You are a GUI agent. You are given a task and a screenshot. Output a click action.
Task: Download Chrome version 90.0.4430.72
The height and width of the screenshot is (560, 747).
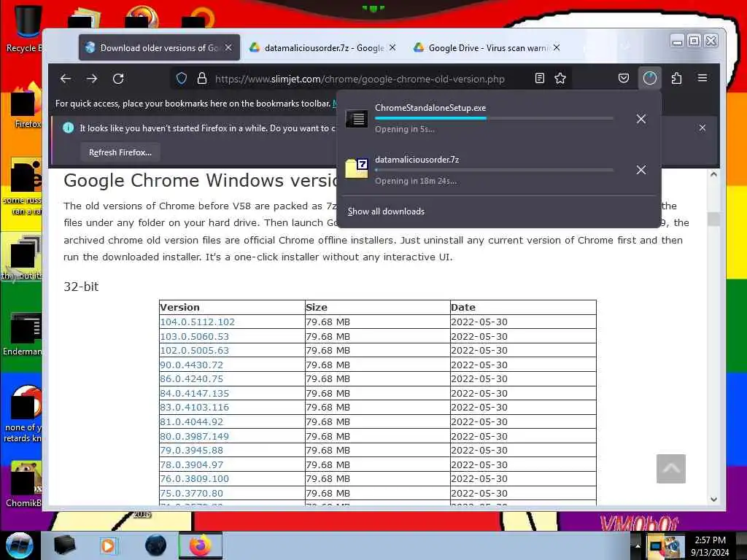(192, 365)
